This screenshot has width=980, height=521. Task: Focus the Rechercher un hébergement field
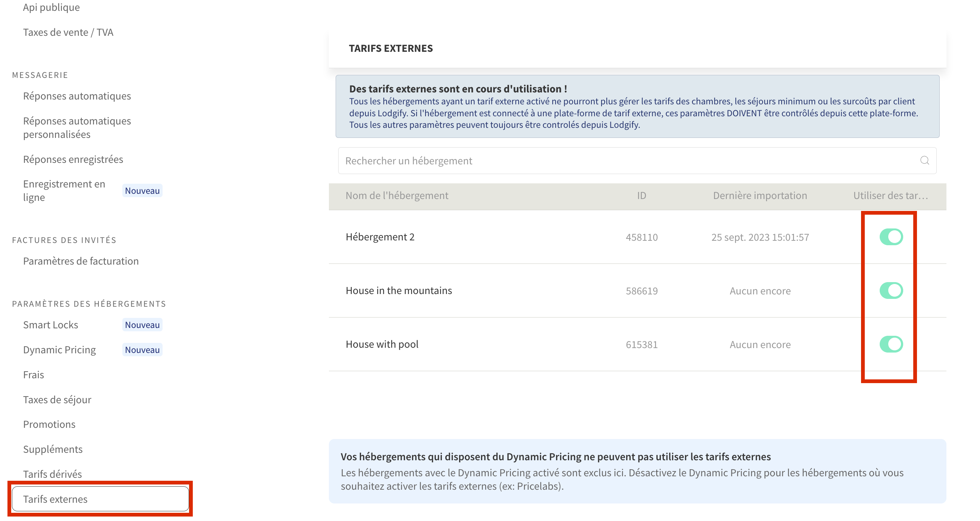tap(628, 161)
